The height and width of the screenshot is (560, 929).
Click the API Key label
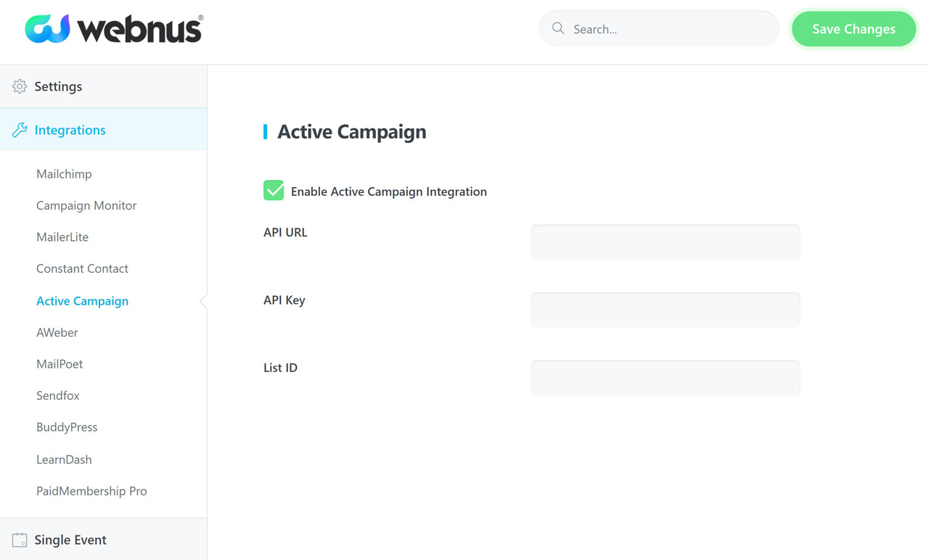point(284,300)
